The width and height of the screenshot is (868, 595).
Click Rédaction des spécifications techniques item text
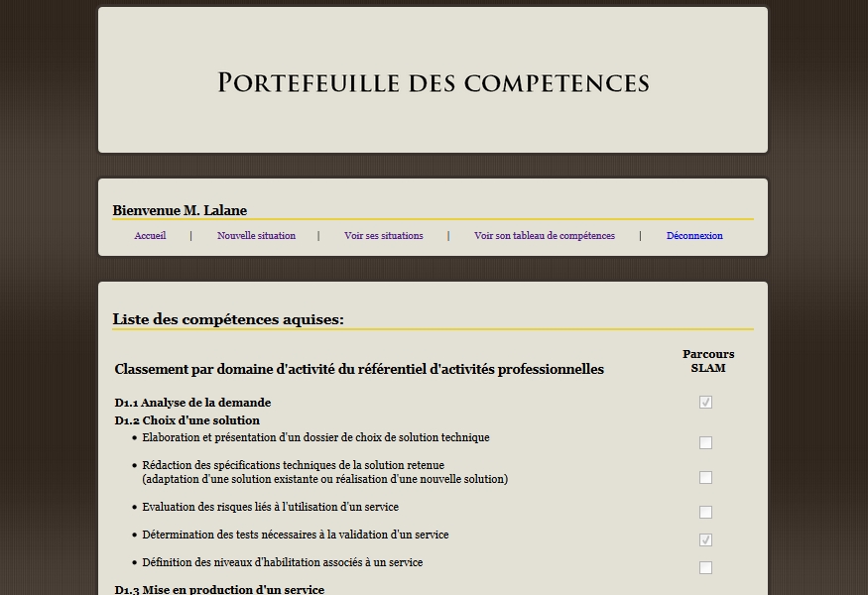point(325,472)
